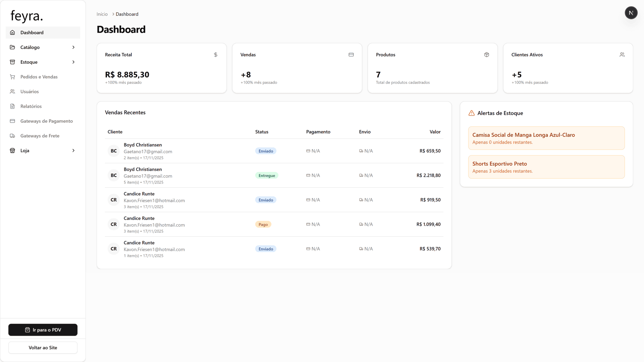
Task: Click the Dashboard home icon in sidebar
Action: coord(12,33)
